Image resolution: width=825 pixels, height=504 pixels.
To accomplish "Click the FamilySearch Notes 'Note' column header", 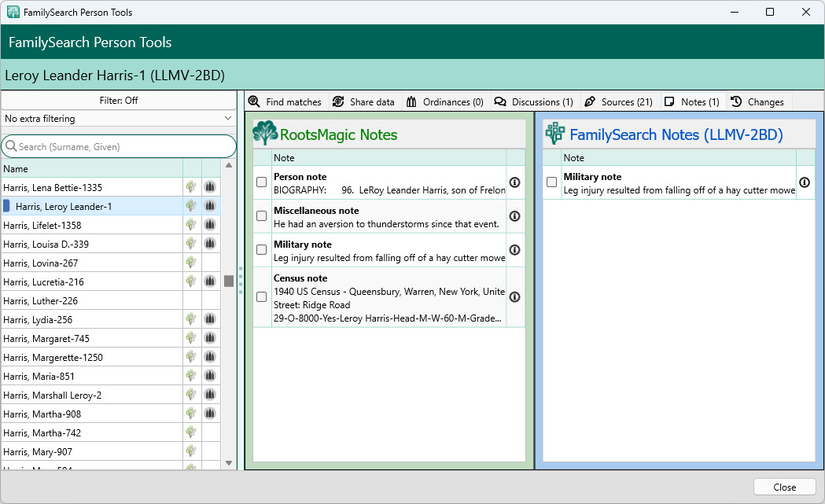I will point(678,158).
